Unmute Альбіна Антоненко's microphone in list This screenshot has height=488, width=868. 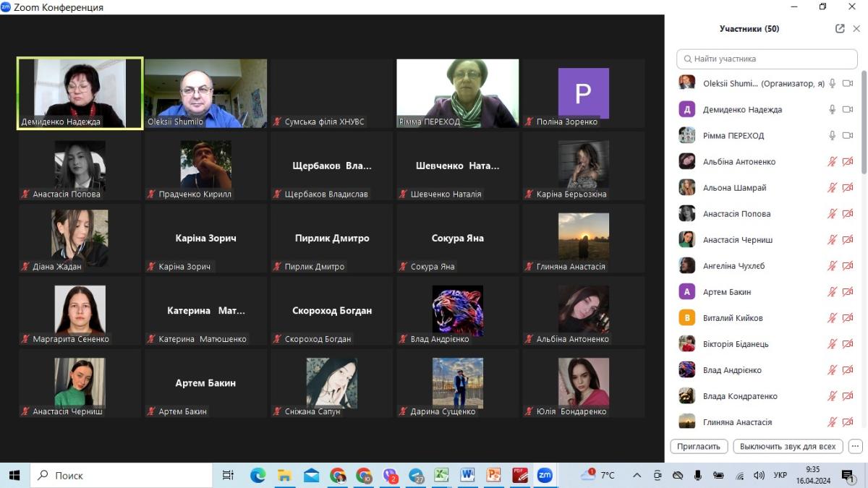tap(833, 162)
